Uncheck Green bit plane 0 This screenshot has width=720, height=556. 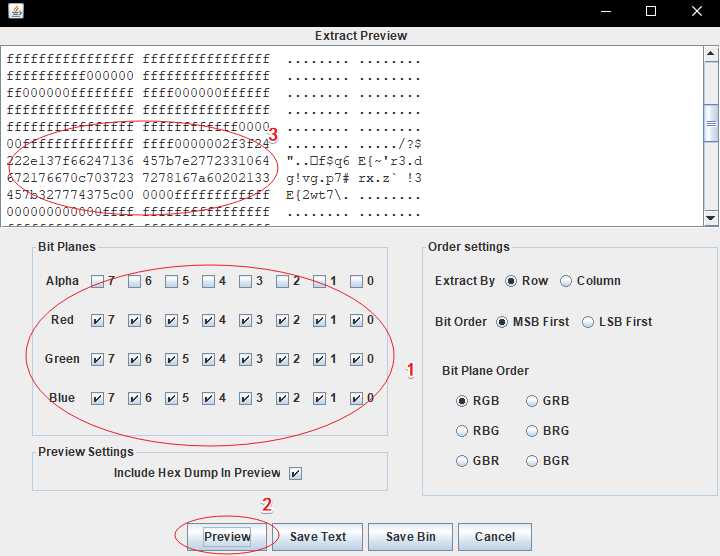point(356,359)
